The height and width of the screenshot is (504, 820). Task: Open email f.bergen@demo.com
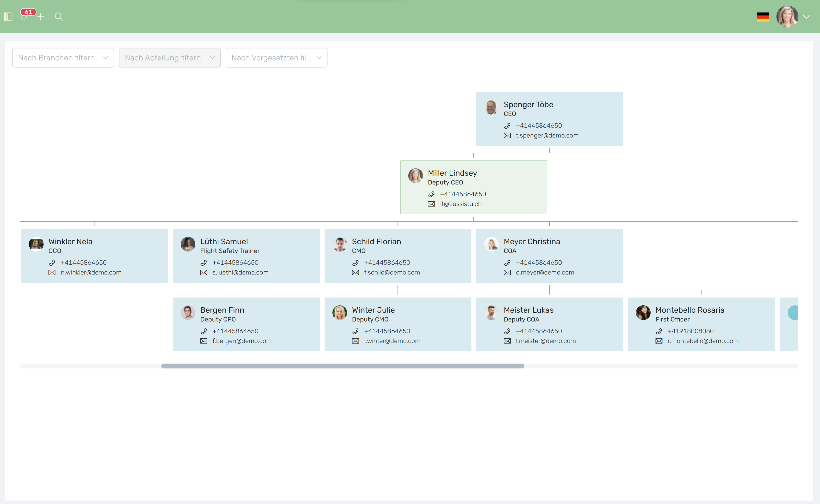pyautogui.click(x=242, y=341)
